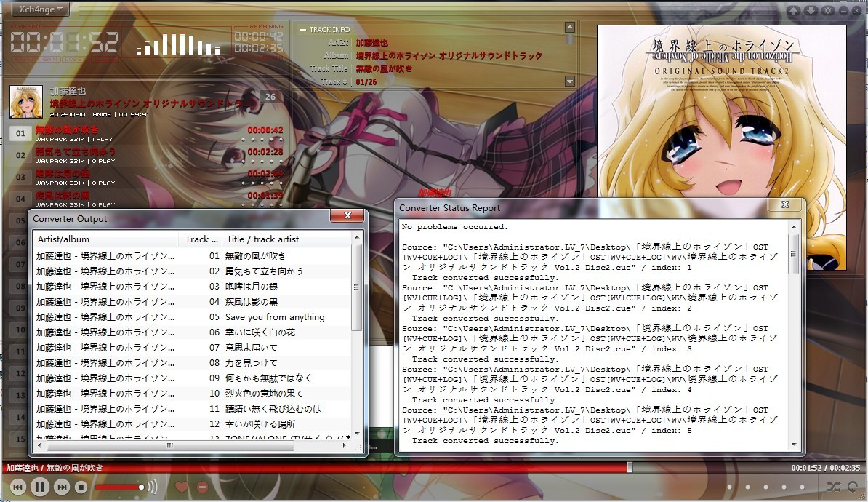Select row 06 幸いに咲く白の花 in Converter Output
The width and height of the screenshot is (868, 502).
(191, 332)
